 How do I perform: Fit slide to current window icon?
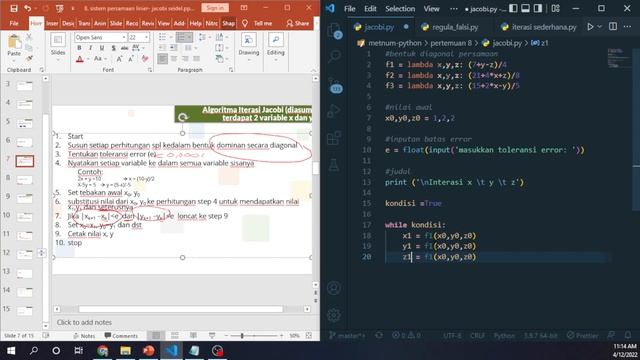pos(309,336)
